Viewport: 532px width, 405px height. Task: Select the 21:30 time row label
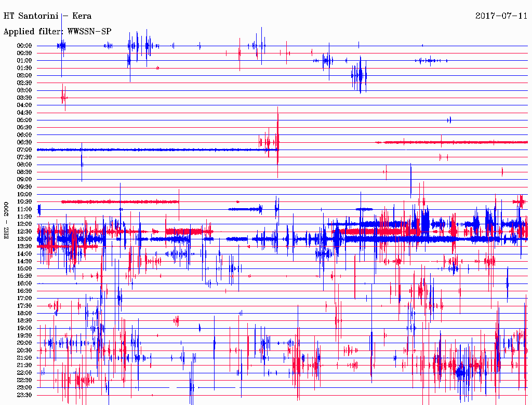[24, 366]
